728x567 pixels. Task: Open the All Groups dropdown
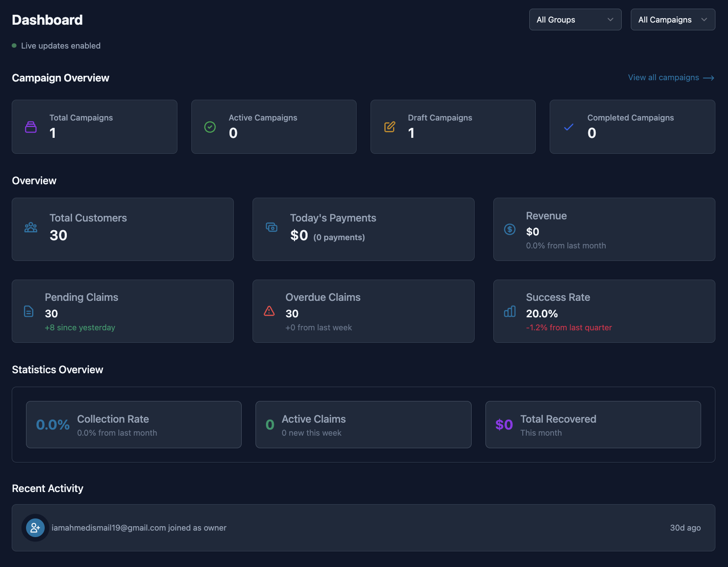[x=575, y=20]
